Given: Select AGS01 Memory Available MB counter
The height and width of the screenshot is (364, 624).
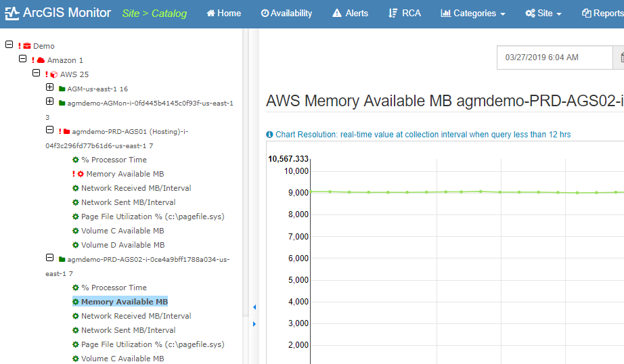Looking at the screenshot, I should (125, 174).
